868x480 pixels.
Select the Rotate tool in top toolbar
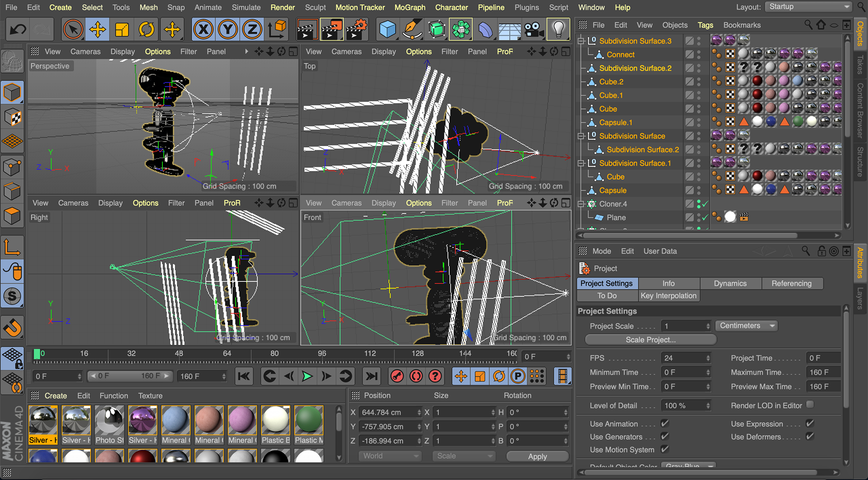(x=146, y=30)
